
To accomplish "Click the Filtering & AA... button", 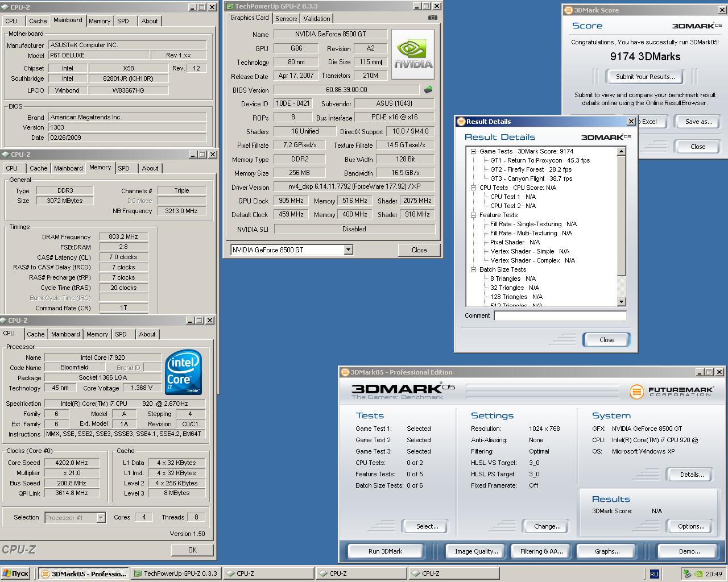I will (541, 551).
